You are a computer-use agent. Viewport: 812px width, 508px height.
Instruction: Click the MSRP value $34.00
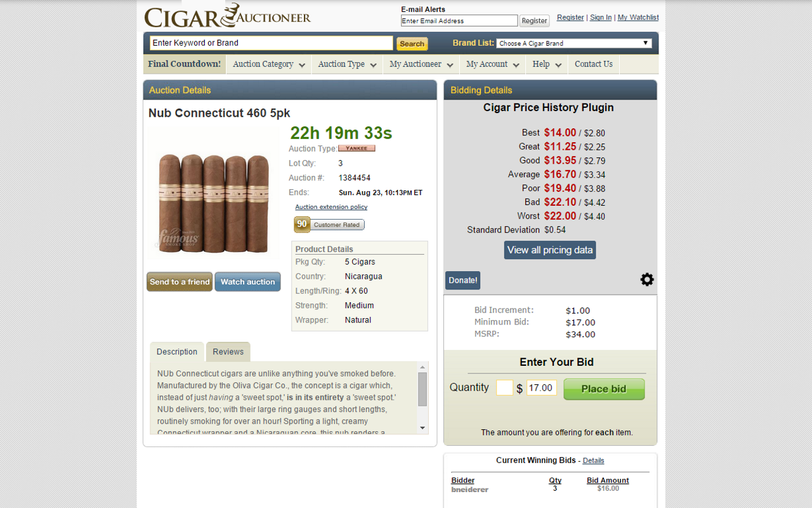(580, 335)
